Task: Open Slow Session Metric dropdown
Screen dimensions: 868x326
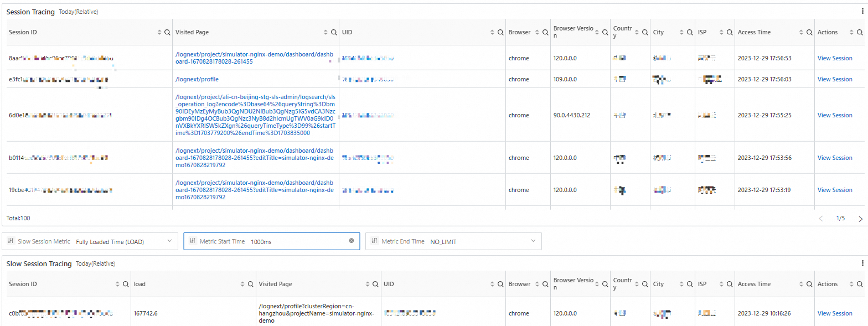Action: click(90, 241)
